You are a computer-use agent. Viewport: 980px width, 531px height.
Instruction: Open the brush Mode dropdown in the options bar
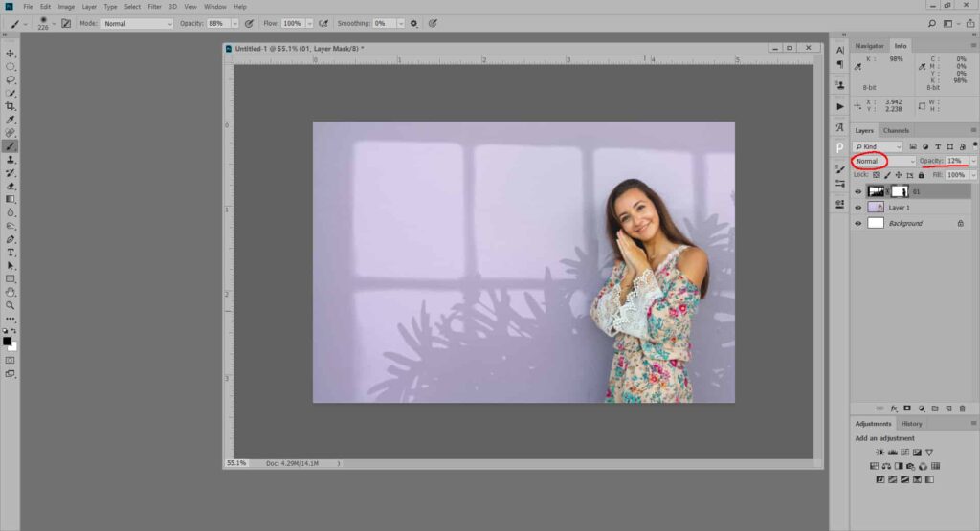tap(137, 23)
